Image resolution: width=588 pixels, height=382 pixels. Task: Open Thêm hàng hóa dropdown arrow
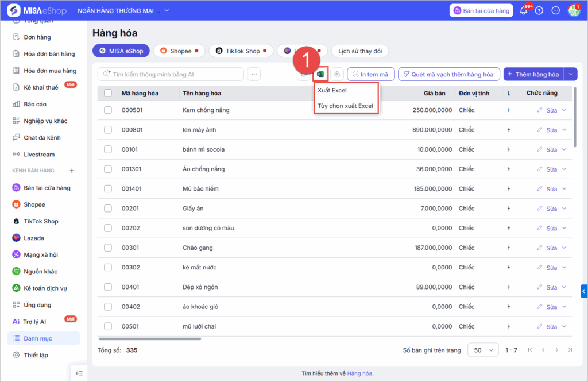pos(570,74)
